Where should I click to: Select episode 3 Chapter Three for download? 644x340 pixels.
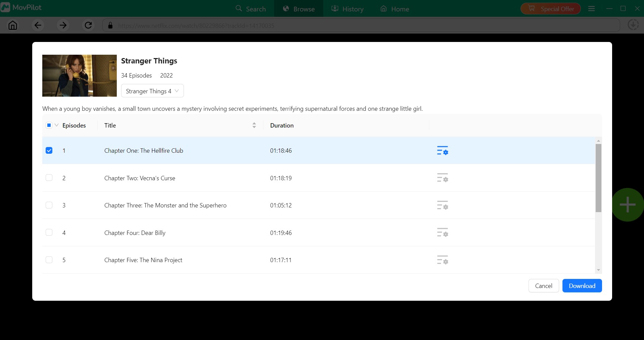coord(49,205)
